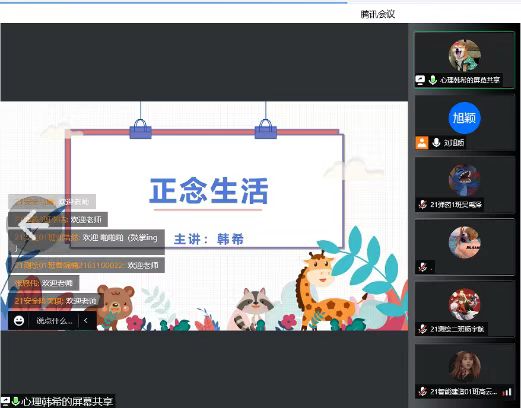
Task: Click the large white back arrow
Action: (x=32, y=224)
